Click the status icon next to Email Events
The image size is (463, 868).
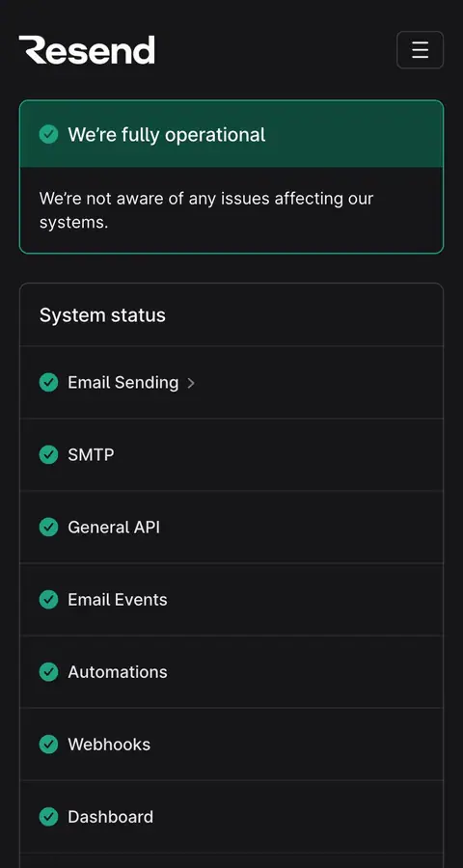pos(49,600)
